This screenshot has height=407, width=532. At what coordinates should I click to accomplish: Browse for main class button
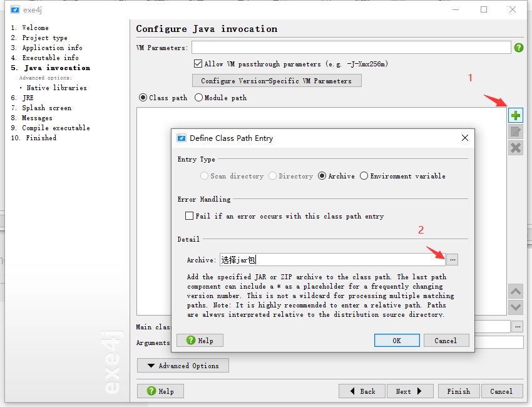[518, 327]
